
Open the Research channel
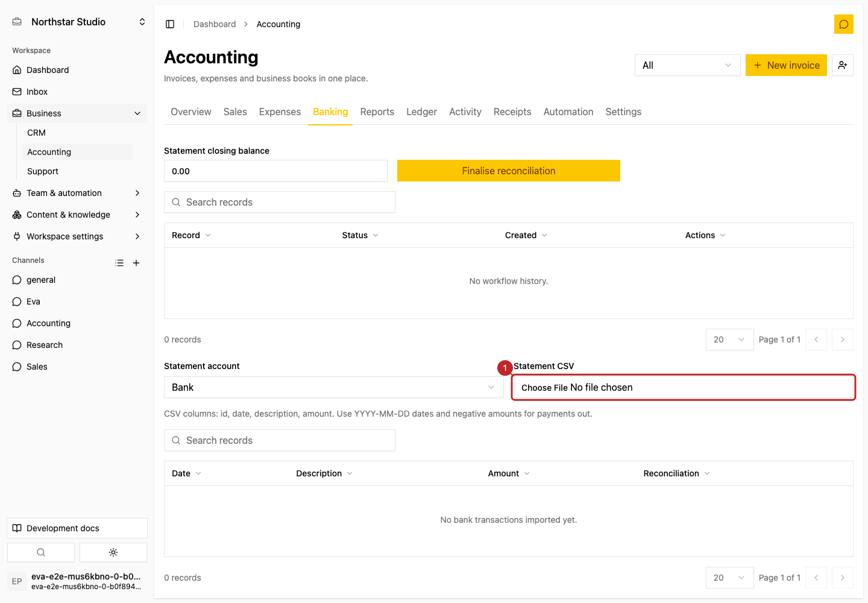(x=77, y=345)
